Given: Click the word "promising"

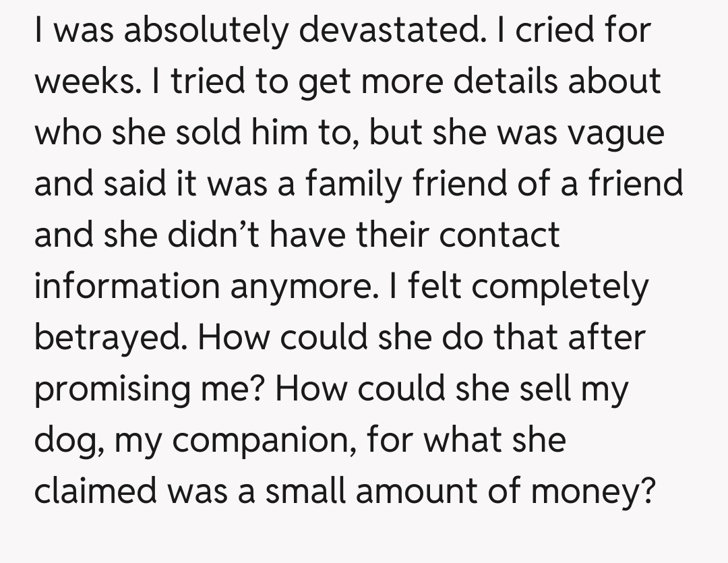Looking at the screenshot, I should click(x=119, y=389).
